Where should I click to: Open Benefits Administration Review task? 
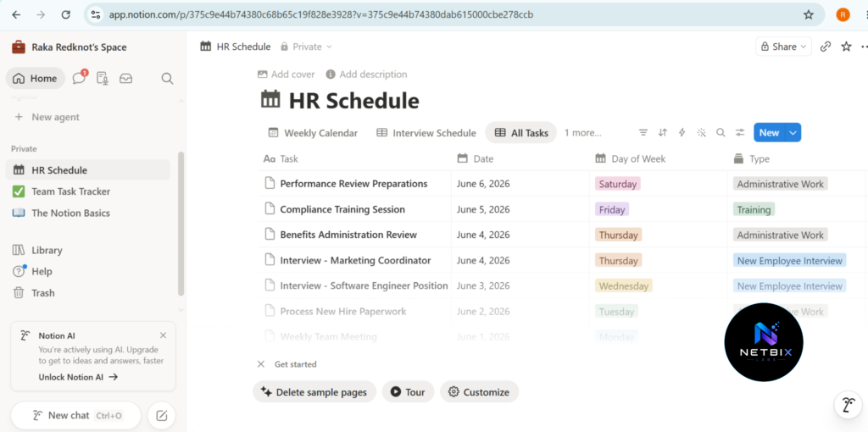point(348,235)
